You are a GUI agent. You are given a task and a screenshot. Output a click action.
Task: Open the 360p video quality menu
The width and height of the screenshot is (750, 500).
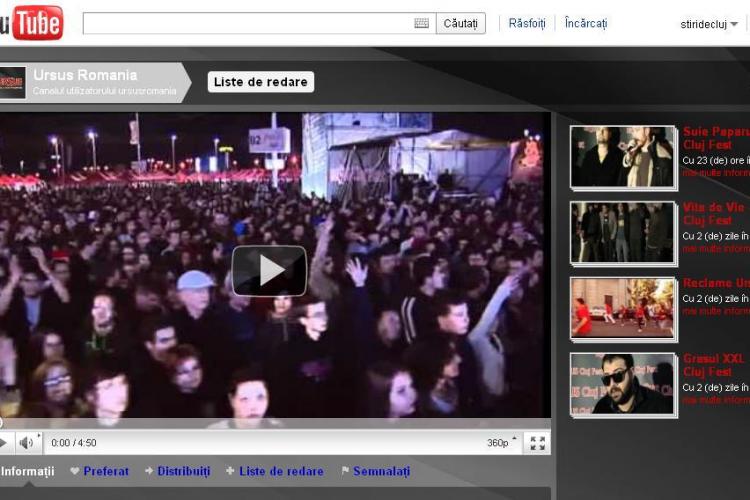(x=502, y=443)
